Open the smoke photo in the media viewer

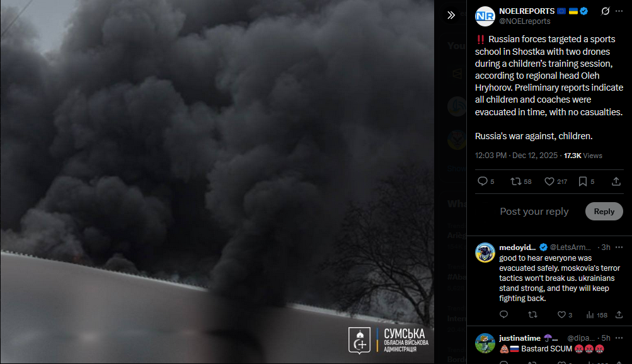click(x=217, y=181)
